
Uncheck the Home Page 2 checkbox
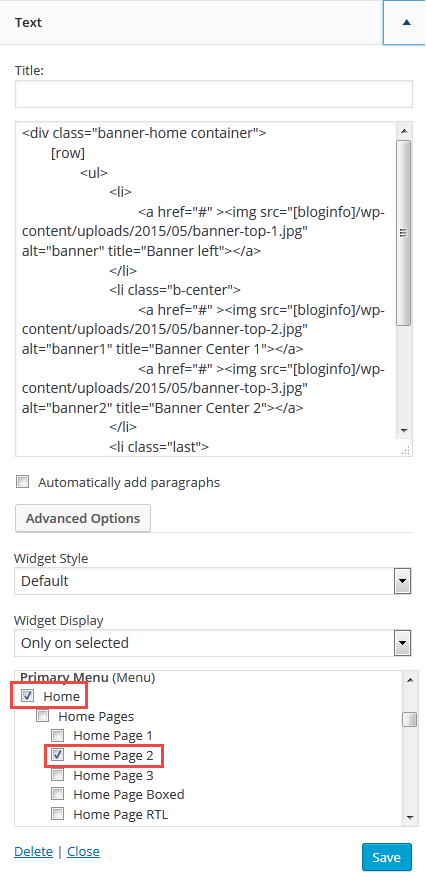tap(57, 755)
